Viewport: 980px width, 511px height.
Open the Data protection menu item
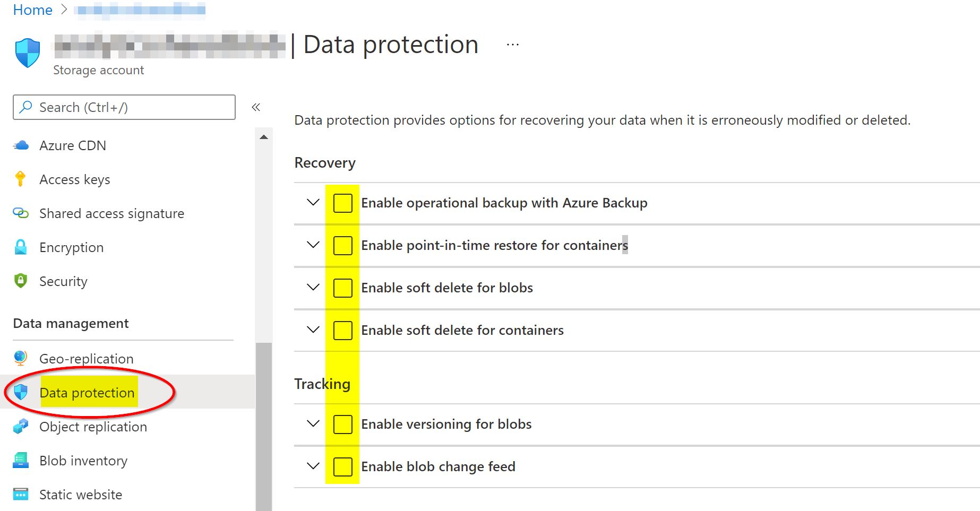coord(87,393)
